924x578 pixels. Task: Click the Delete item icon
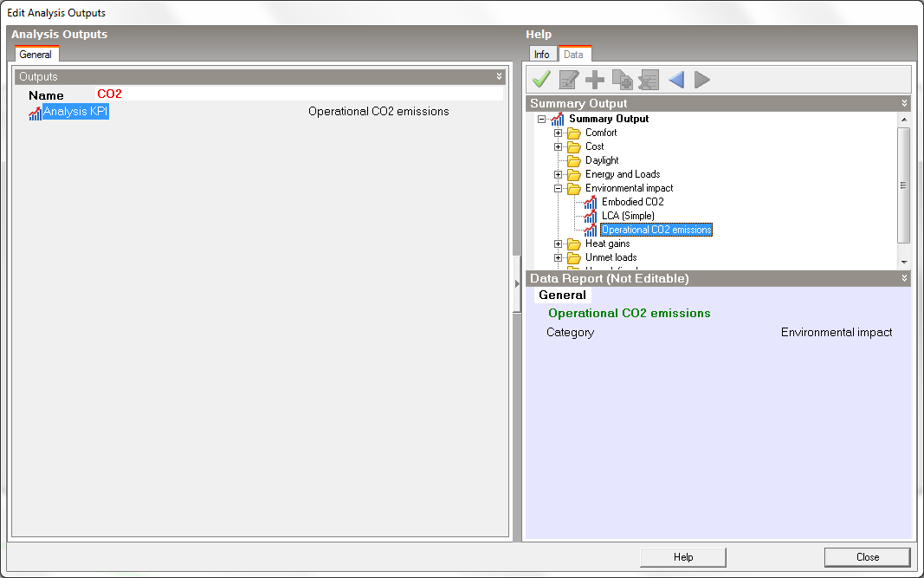649,80
